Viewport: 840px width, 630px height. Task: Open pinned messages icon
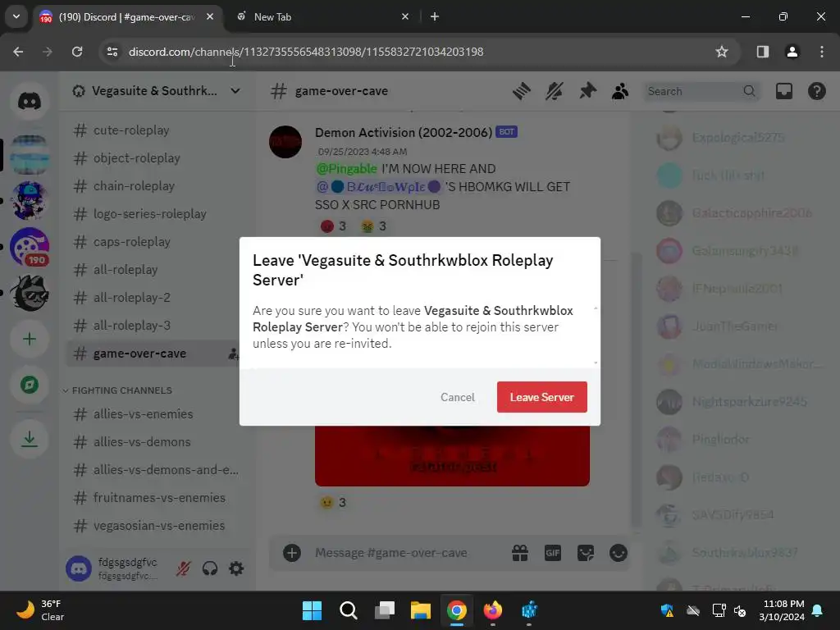click(x=587, y=91)
